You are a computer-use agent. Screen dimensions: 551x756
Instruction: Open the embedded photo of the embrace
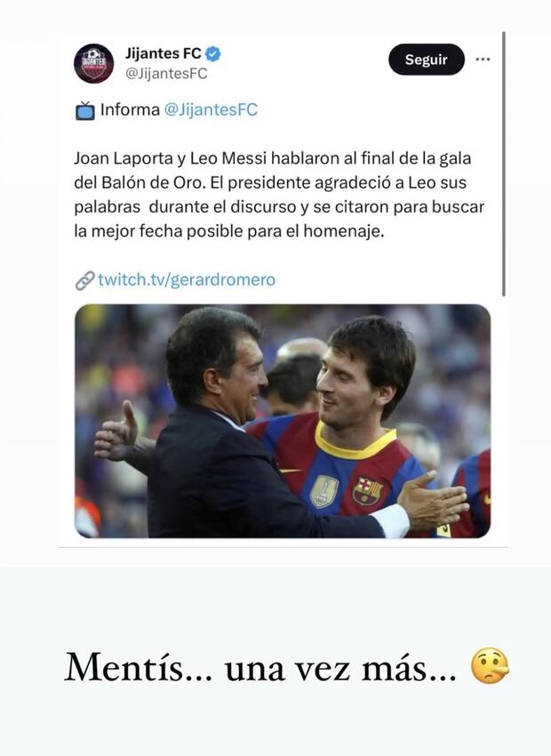tap(283, 421)
